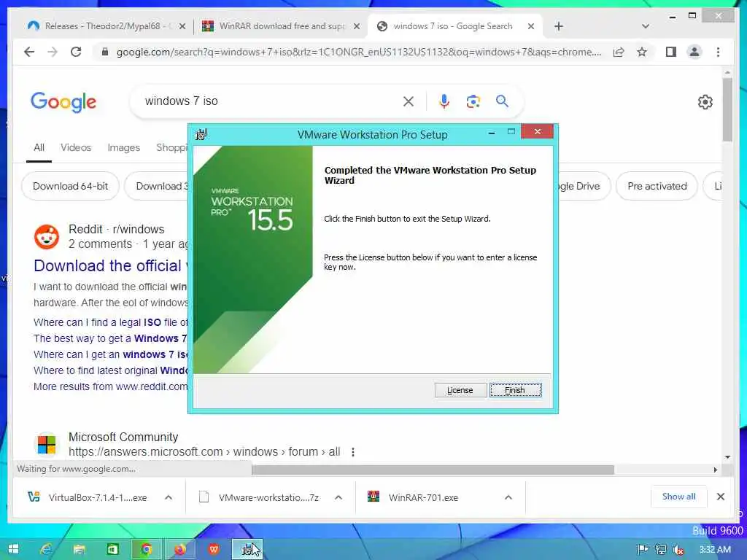
Task: Close the WinRAR download tab
Action: [356, 27]
